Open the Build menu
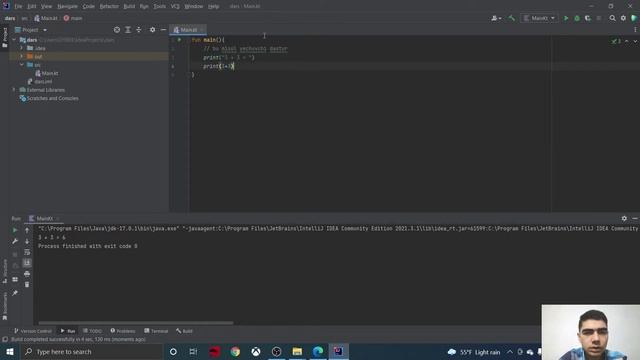The image size is (640, 360). tap(129, 7)
